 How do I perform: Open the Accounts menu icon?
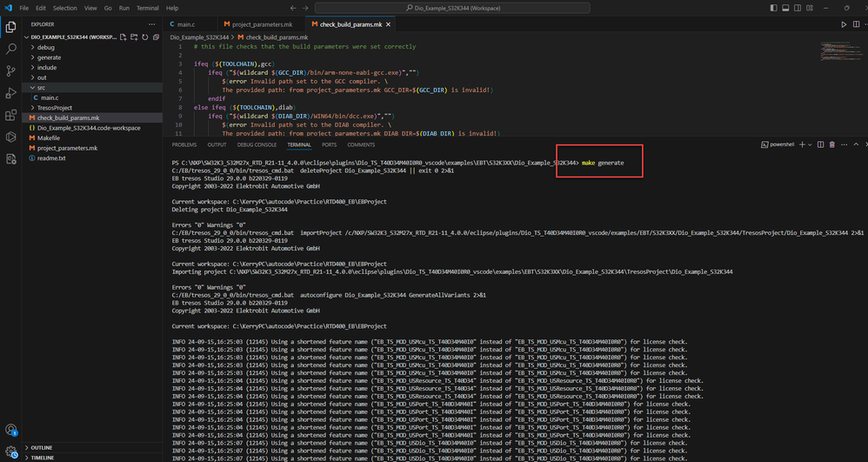coord(10,430)
